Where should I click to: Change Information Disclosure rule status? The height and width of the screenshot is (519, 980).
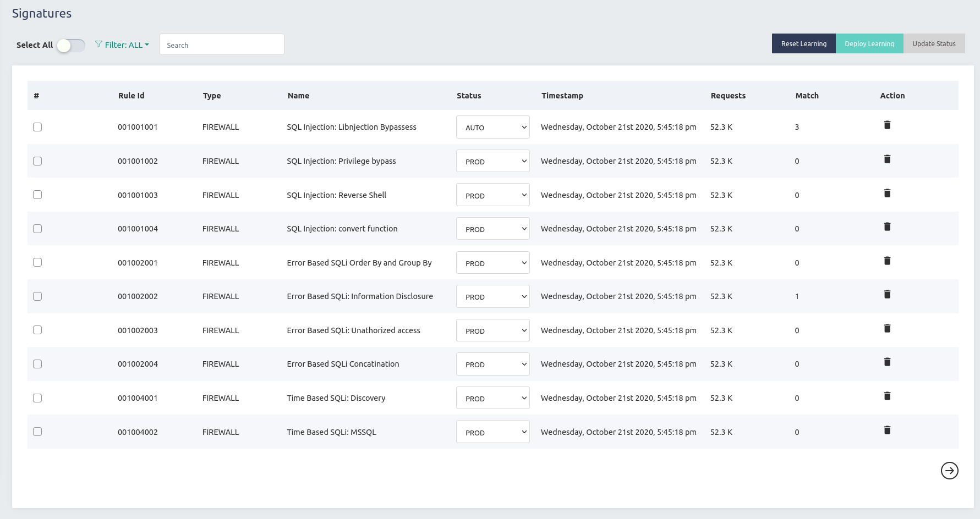pos(492,296)
